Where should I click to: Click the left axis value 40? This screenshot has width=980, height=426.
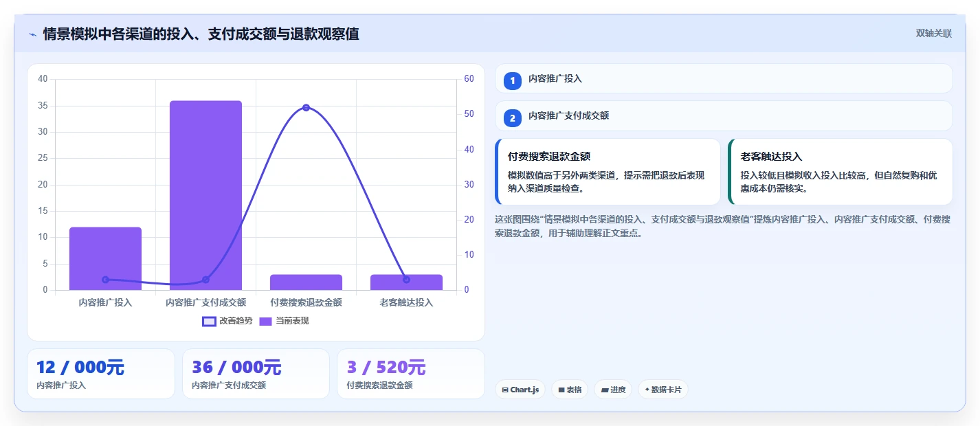[x=43, y=79]
